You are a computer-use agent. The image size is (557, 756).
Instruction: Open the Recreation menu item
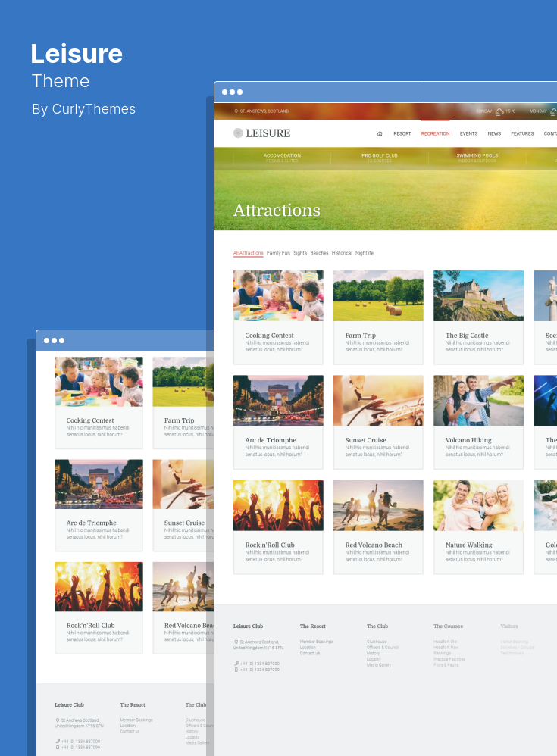[435, 133]
